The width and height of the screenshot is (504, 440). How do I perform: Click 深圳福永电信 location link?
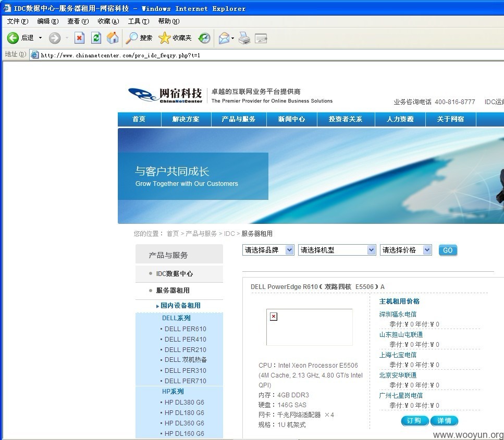coord(398,314)
